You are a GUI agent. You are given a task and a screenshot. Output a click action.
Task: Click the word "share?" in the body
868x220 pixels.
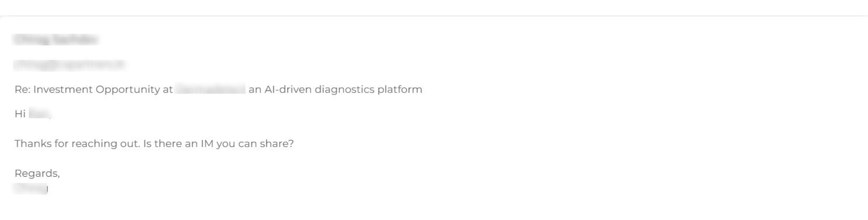click(x=277, y=144)
